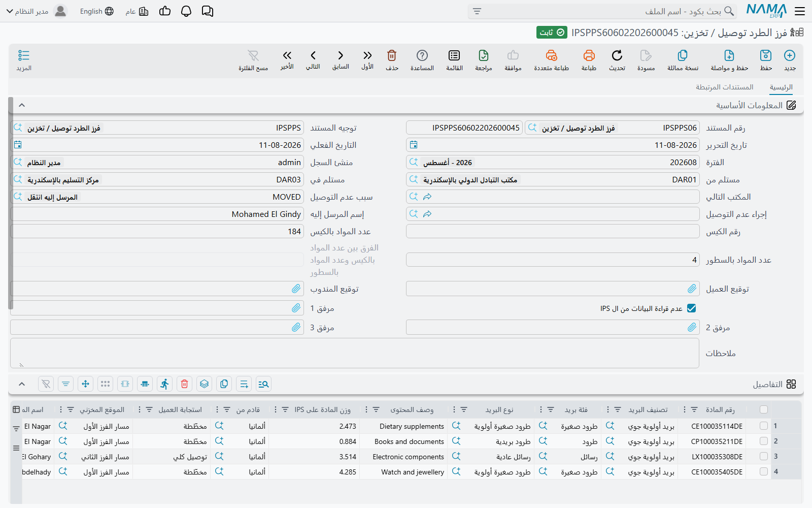Check the row checkbox for CE100035405DE

tap(764, 472)
